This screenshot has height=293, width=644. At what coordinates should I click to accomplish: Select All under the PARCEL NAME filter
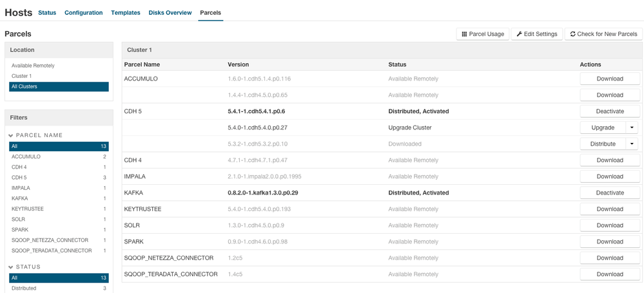(x=59, y=147)
